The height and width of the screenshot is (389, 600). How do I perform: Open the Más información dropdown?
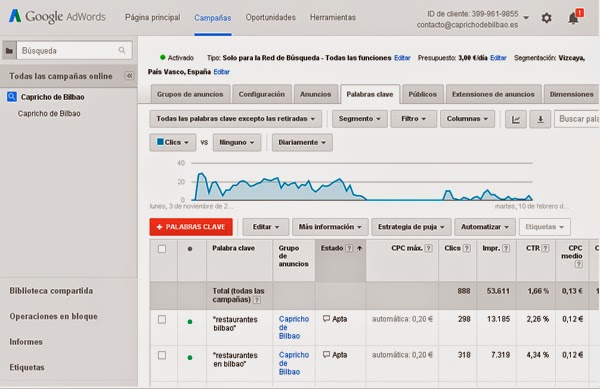330,227
